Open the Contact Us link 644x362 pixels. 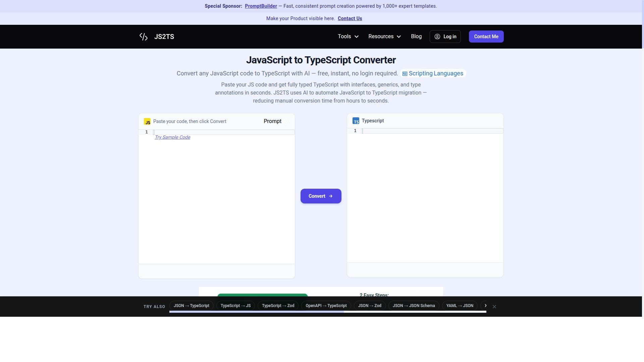pyautogui.click(x=350, y=18)
